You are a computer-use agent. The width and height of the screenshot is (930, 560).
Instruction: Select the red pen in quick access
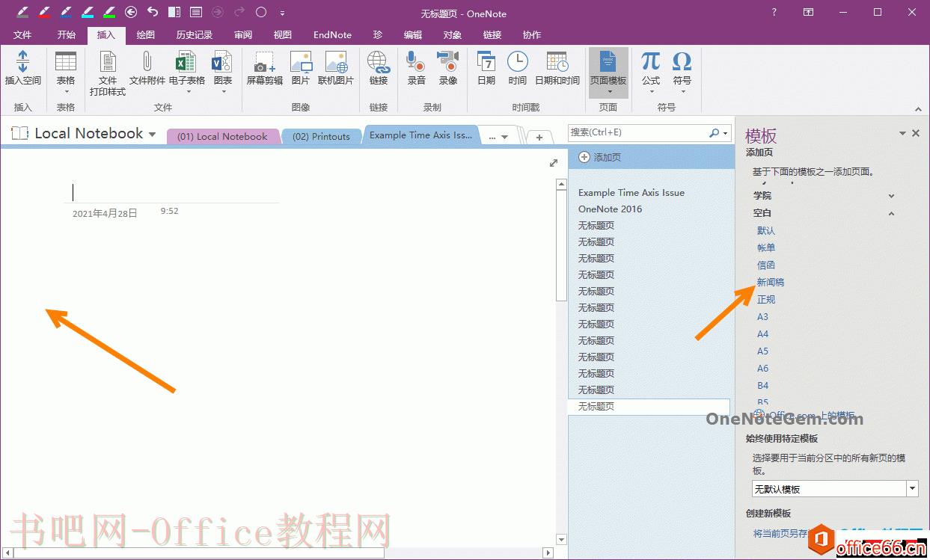pyautogui.click(x=44, y=12)
